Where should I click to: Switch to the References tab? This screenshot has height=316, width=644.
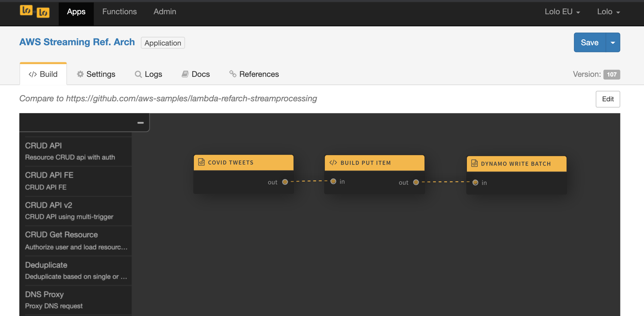[x=254, y=74]
